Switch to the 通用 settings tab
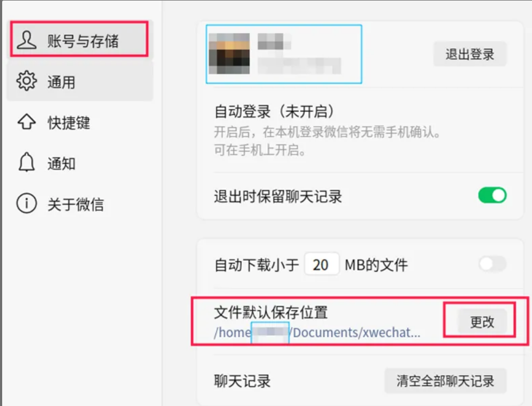This screenshot has height=406, width=532. (x=80, y=81)
